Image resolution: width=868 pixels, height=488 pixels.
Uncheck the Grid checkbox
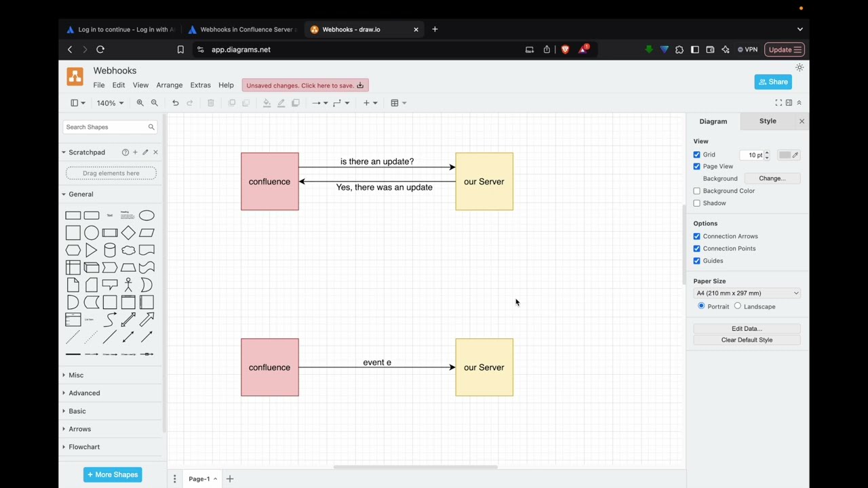(696, 155)
